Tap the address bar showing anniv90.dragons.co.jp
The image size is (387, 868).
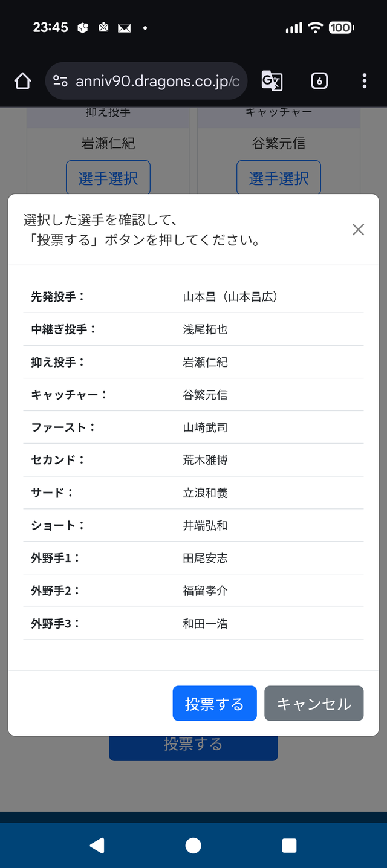tap(146, 81)
